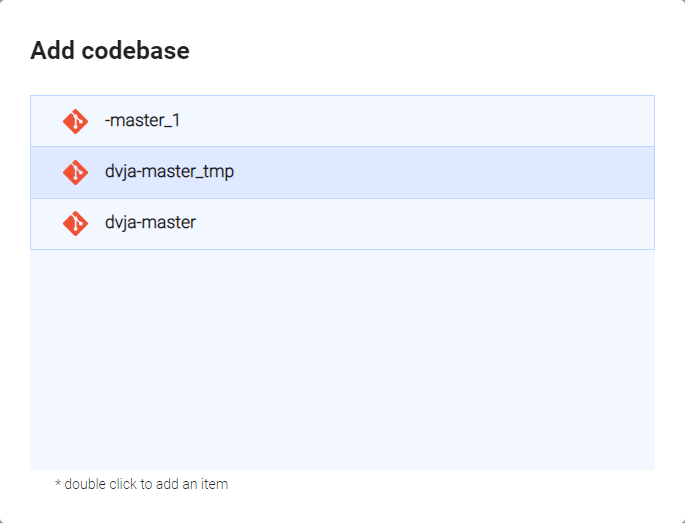Pick the repository icon on the top list row
This screenshot has width=685, height=523.
(75, 121)
